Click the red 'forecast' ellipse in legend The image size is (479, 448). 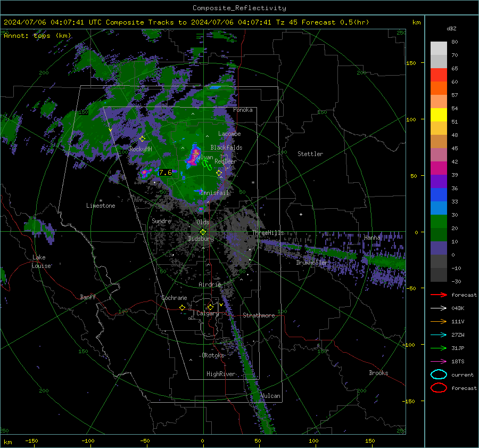tap(439, 388)
